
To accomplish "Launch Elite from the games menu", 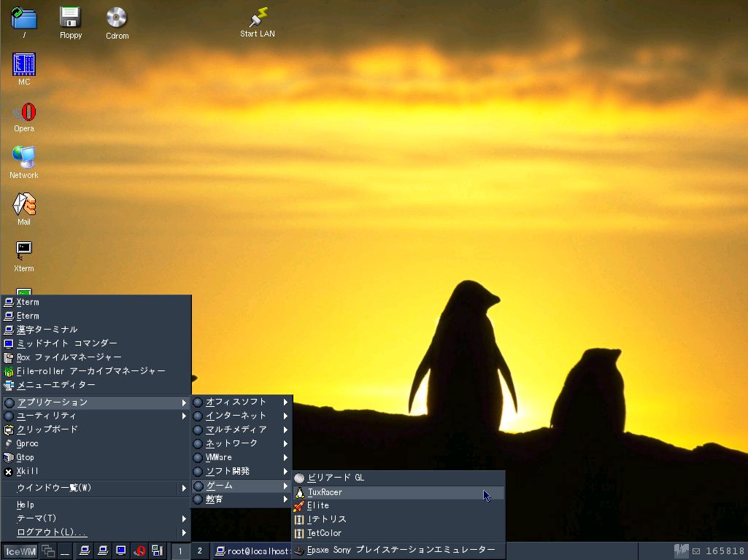I will click(398, 505).
